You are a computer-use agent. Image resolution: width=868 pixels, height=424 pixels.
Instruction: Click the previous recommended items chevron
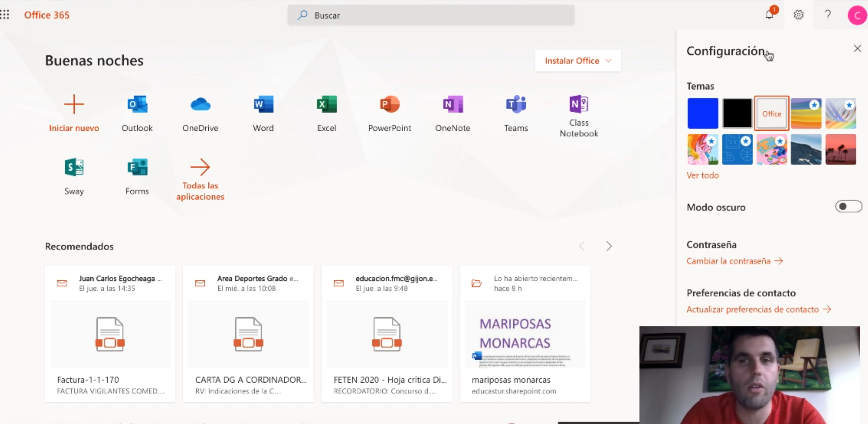582,246
